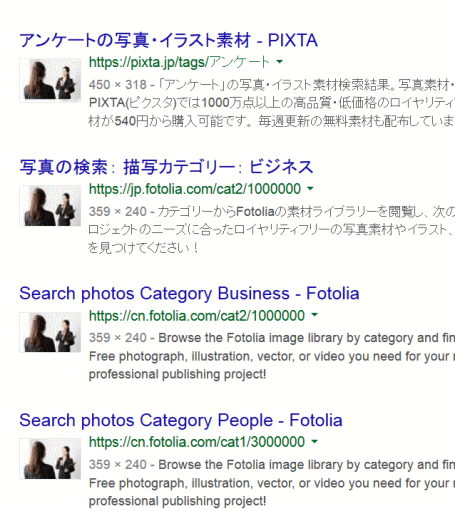Click thumbnail of Category Business Fotolia result
This screenshot has width=455, height=511.
click(50, 332)
